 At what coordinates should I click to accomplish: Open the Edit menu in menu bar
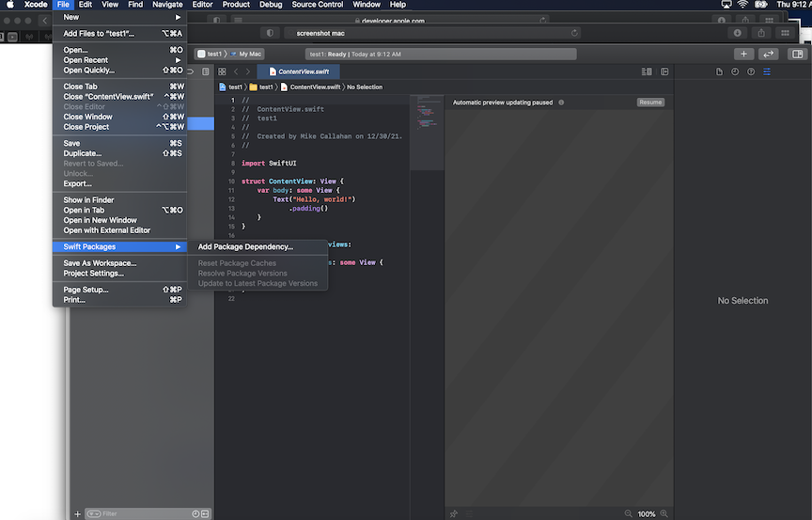(x=86, y=5)
